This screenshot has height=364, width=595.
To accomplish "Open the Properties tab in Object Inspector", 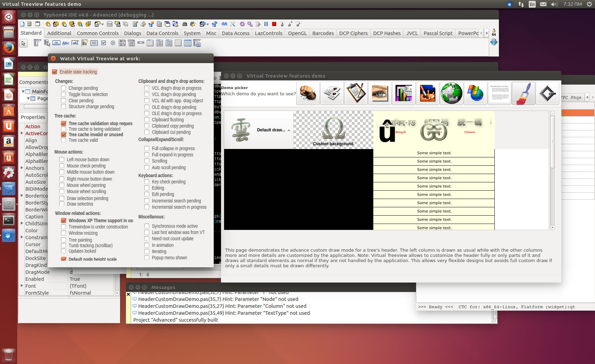I will [x=33, y=117].
